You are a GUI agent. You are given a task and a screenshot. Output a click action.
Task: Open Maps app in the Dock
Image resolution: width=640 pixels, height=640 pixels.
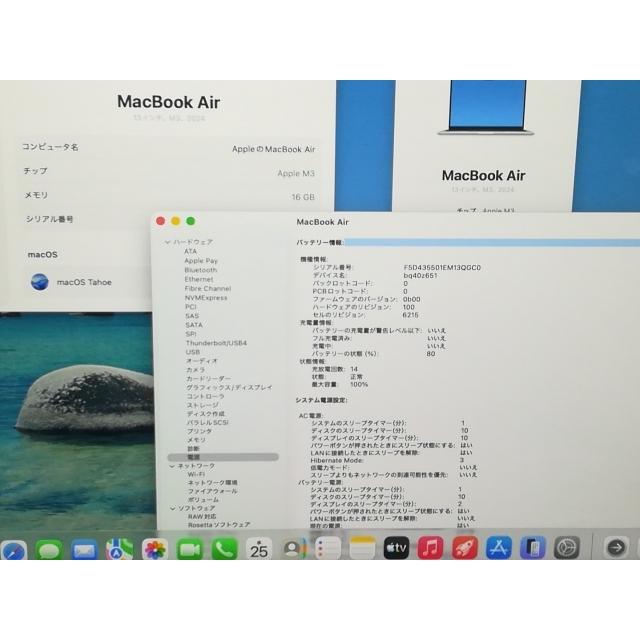pyautogui.click(x=120, y=549)
